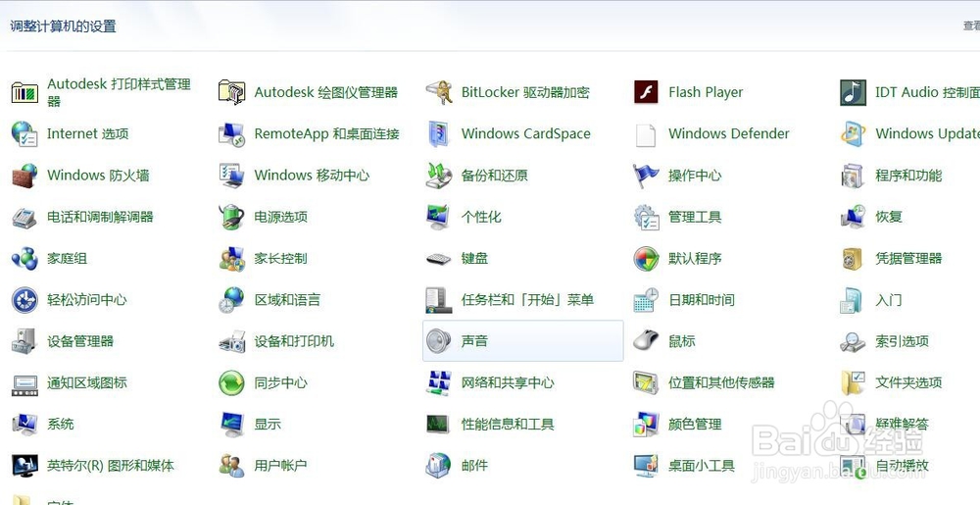Screen dimensions: 980x505
Task: Click the 设备管理器 icon
Action: tap(25, 341)
